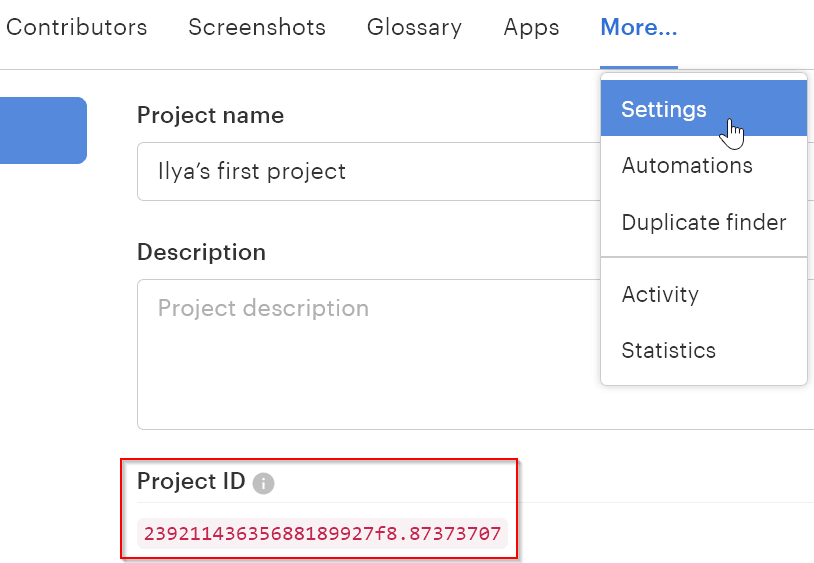Open Statistics from the More menu
The width and height of the screenshot is (814, 563).
668,350
